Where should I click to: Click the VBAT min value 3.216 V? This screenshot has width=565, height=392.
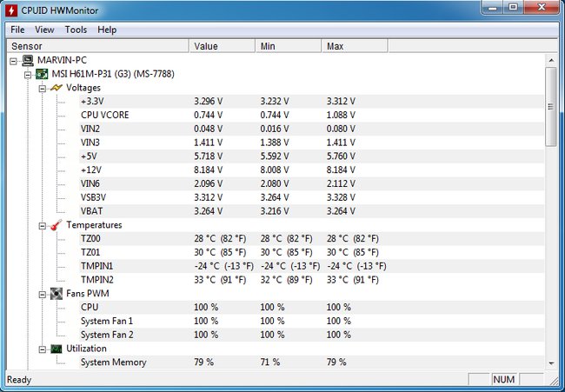[275, 211]
